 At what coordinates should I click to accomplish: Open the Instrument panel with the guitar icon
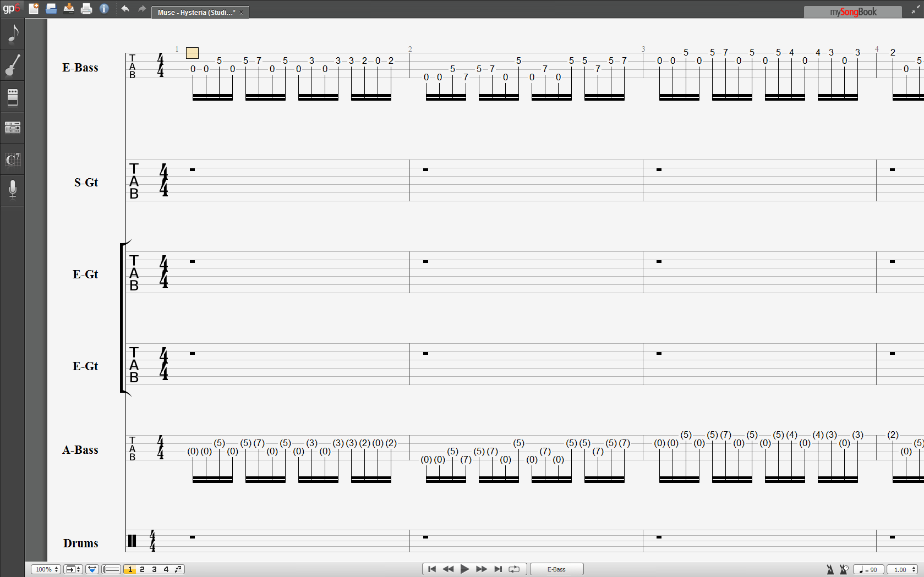(x=13, y=65)
